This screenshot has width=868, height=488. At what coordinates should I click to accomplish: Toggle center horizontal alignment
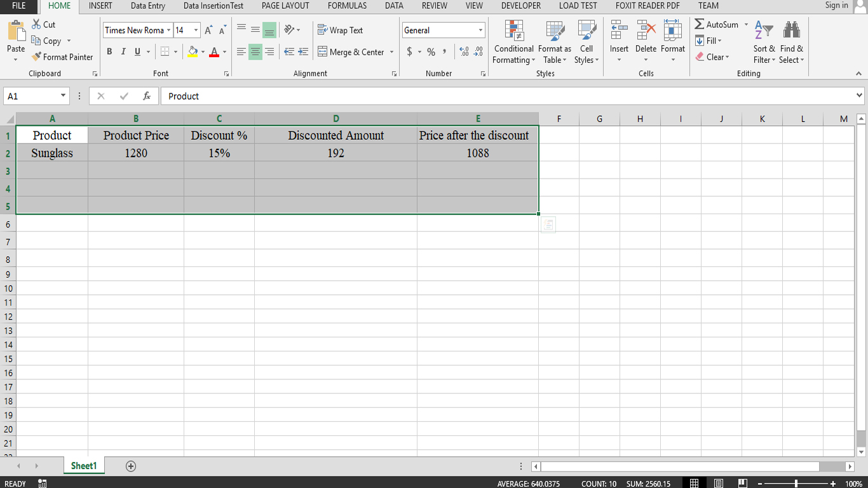coord(255,52)
